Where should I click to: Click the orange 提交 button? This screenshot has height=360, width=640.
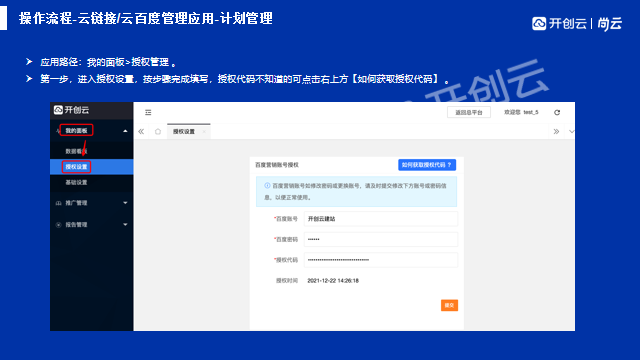(449, 305)
